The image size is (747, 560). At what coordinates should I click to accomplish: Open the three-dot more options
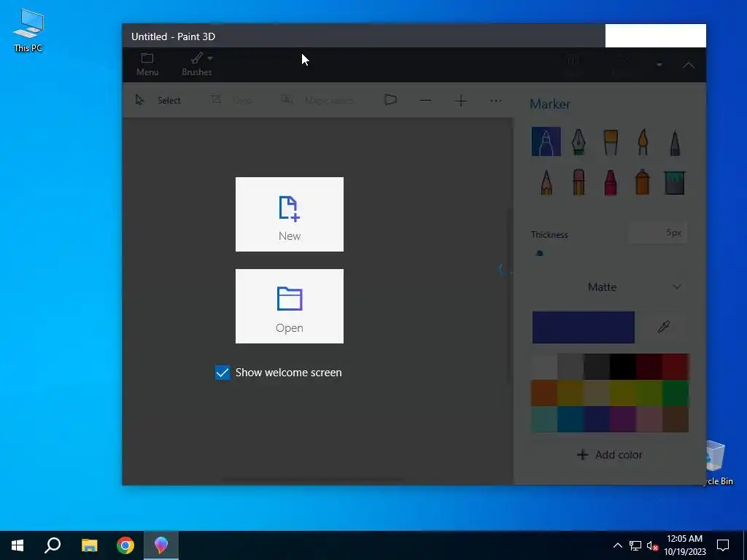[496, 101]
